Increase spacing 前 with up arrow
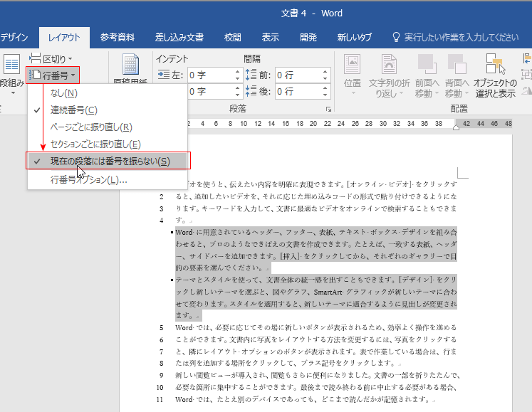Viewport: 532px width, 412px height. point(325,72)
